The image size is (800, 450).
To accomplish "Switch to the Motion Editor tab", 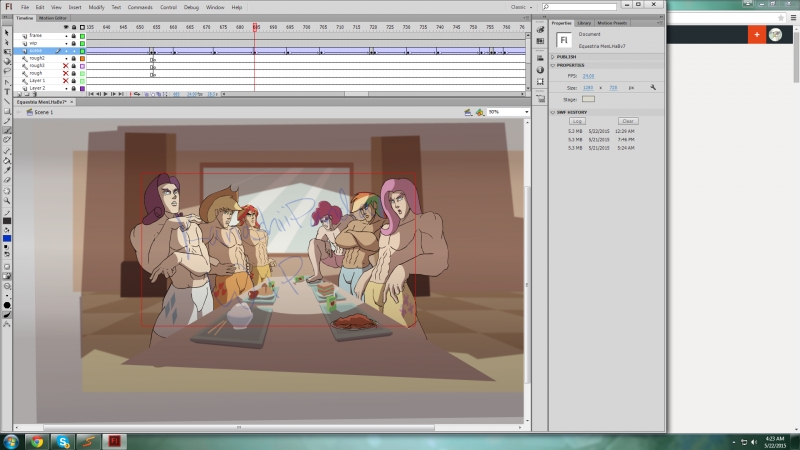I will point(53,18).
